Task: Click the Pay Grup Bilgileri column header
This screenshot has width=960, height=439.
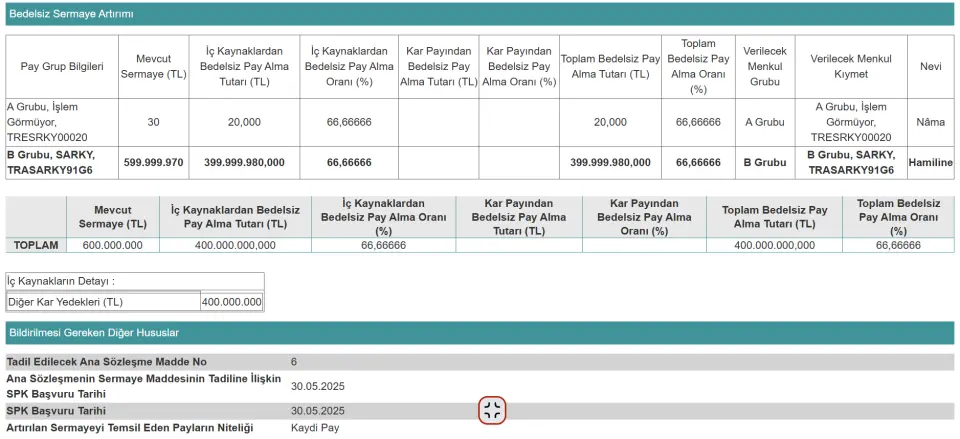Action: (x=62, y=66)
